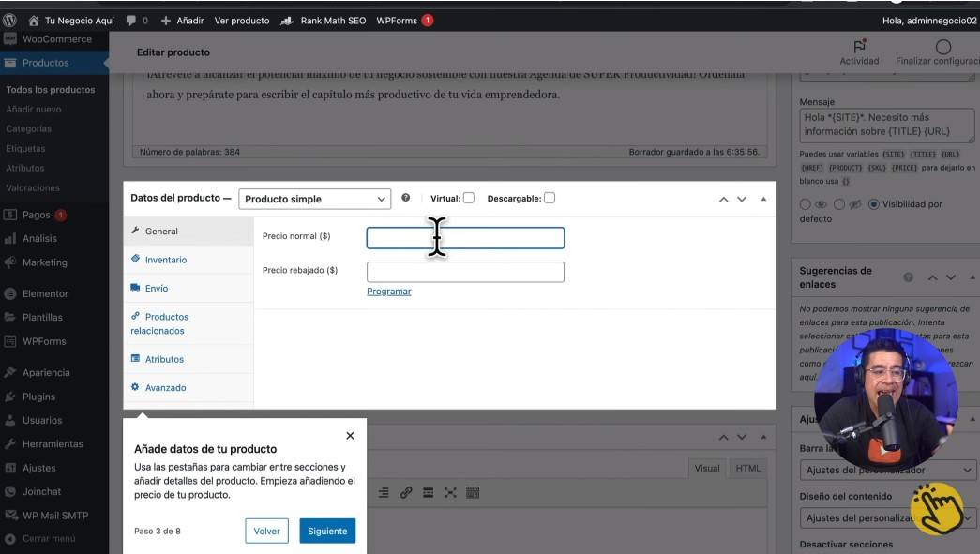Open the Productos relacionados tab

click(x=188, y=323)
